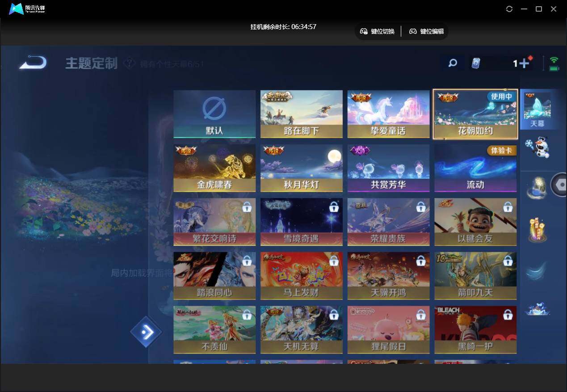Preview the 天机无算 legend theme

pos(302,330)
